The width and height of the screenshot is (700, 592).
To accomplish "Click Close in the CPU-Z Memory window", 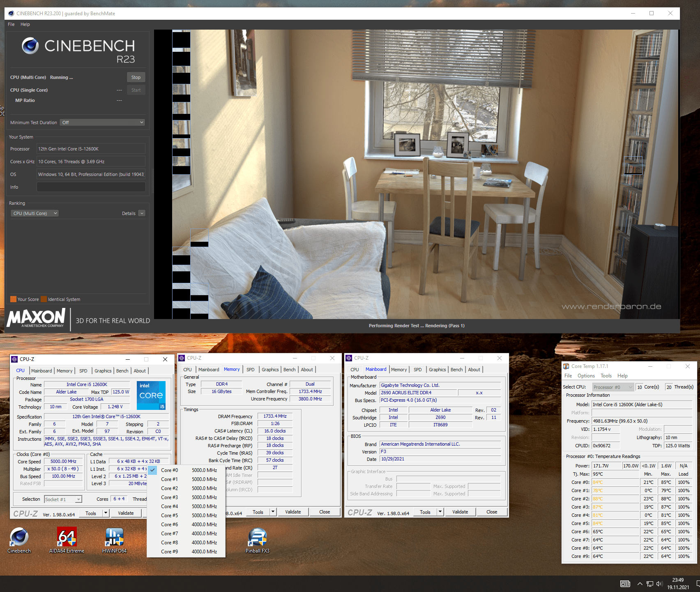I will click(325, 512).
